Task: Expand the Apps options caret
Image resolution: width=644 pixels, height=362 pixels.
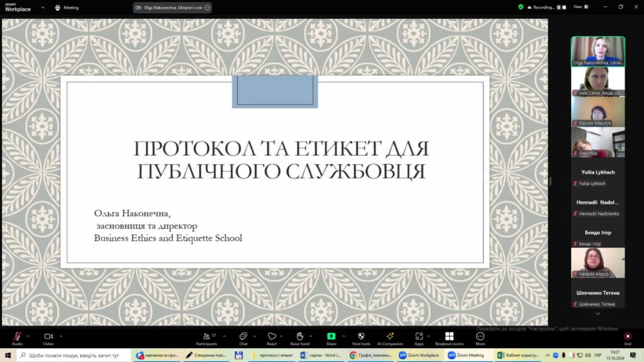Action: coord(428,336)
